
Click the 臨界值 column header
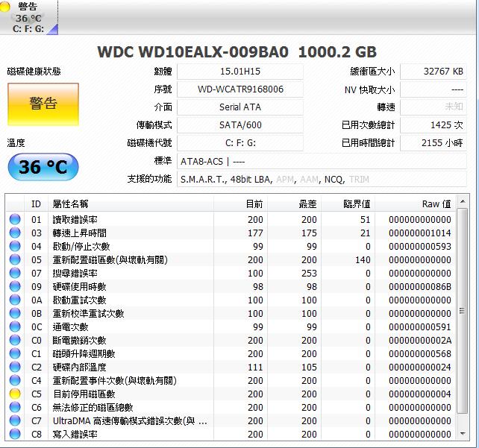click(348, 204)
